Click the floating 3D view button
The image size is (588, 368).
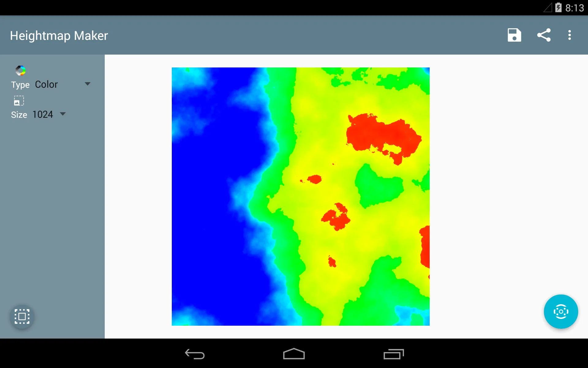click(560, 311)
